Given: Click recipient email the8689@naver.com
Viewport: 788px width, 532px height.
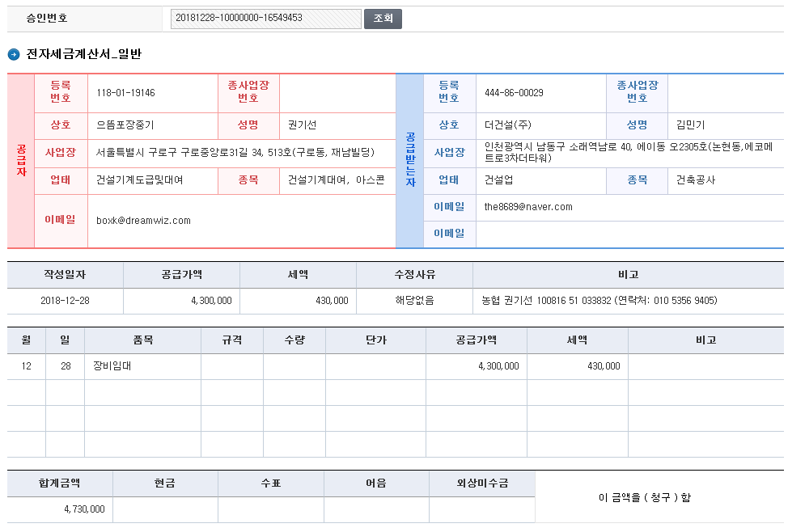Looking at the screenshot, I should 528,207.
